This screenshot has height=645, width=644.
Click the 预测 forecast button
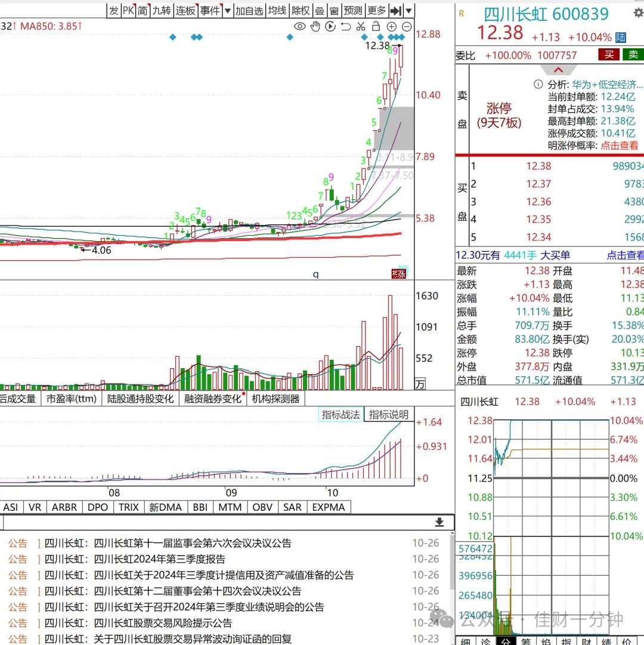pyautogui.click(x=353, y=11)
